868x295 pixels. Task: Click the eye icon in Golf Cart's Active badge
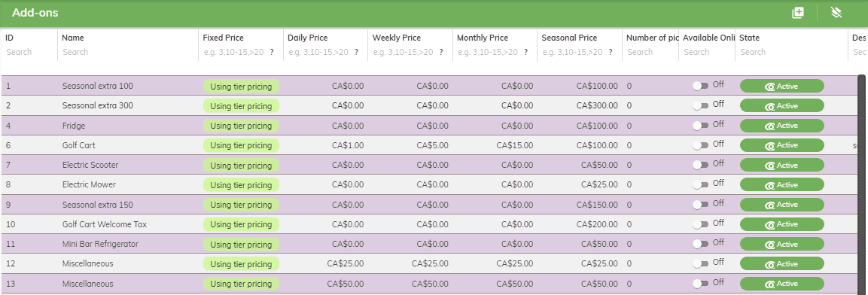(770, 145)
